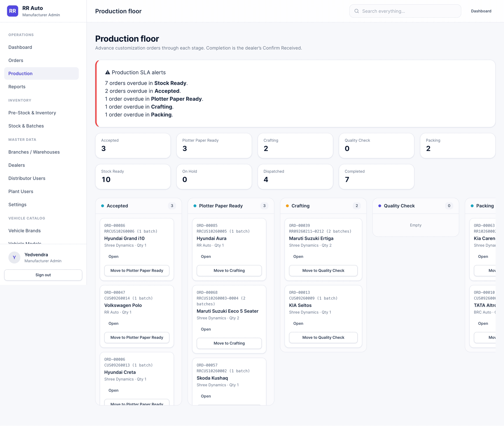Image resolution: width=504 pixels, height=426 pixels.
Task: Click the Packing stat card
Action: (458, 146)
